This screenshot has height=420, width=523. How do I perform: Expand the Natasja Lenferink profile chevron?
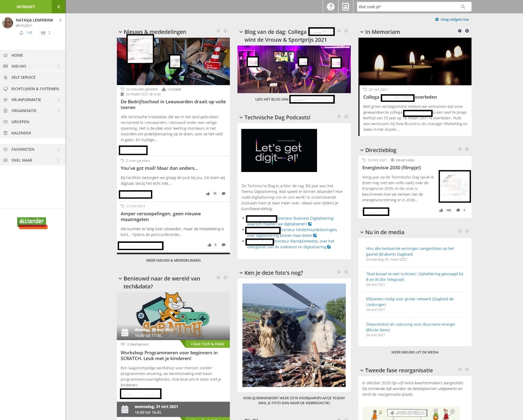click(60, 20)
